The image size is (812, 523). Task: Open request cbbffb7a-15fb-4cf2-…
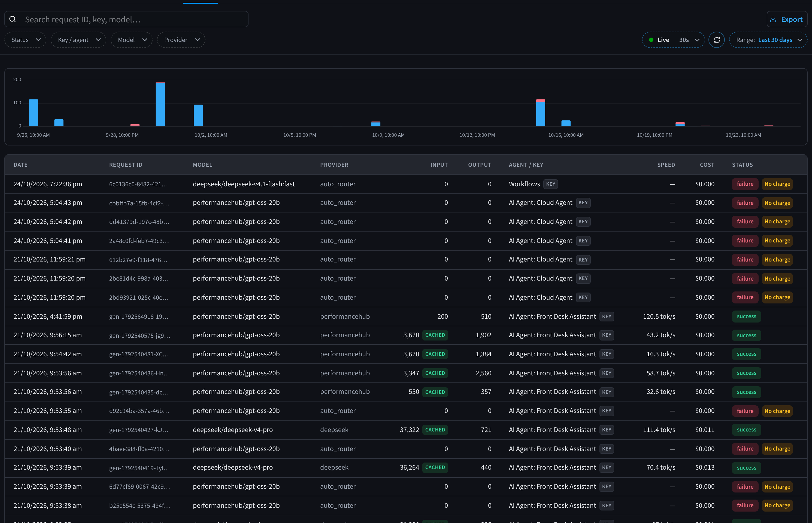click(x=139, y=203)
